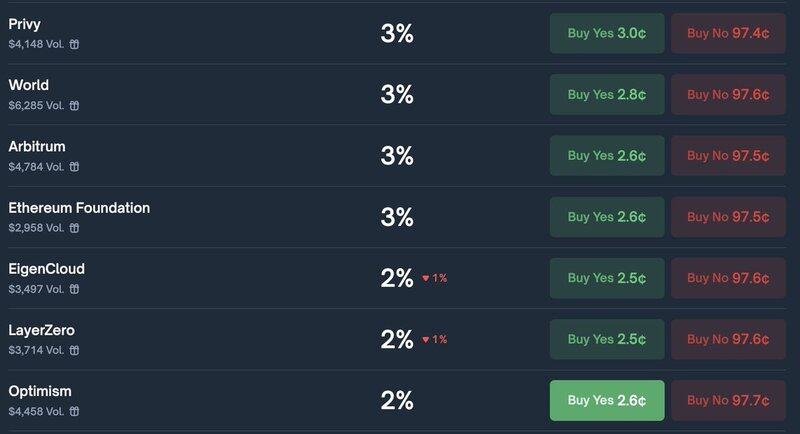Buy Yes on the Arbitrum market
800x434 pixels.
point(606,155)
